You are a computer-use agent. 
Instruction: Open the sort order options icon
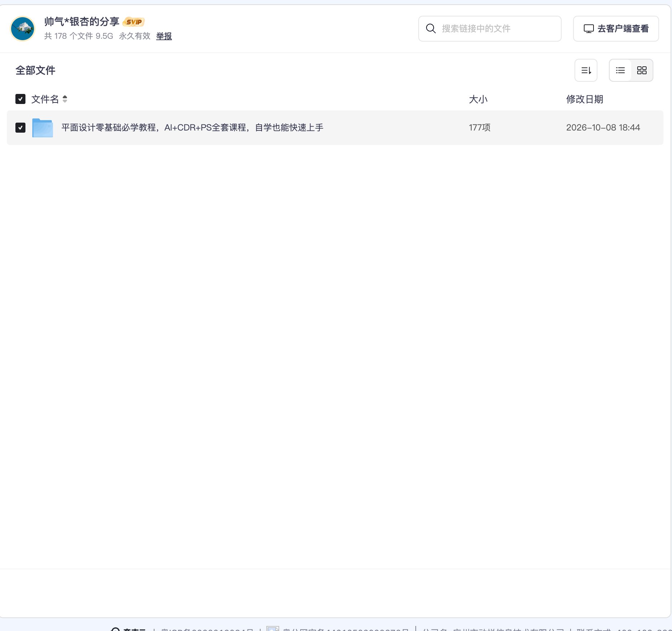[586, 70]
